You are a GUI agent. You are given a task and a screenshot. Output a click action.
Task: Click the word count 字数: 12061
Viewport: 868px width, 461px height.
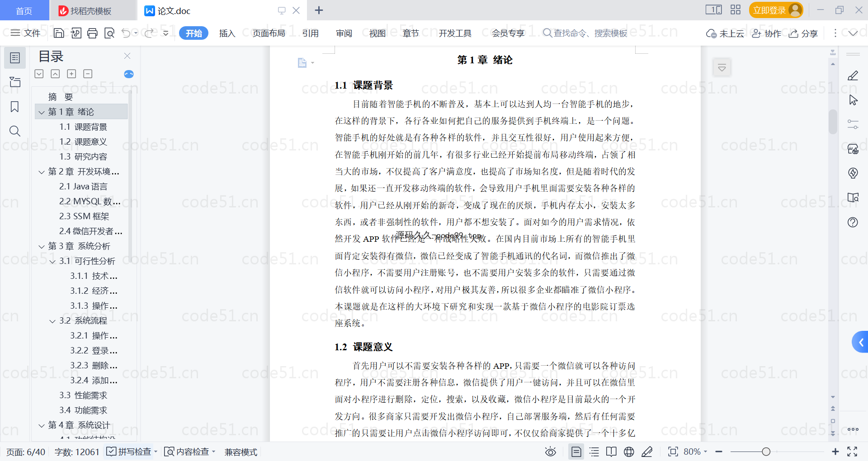pyautogui.click(x=77, y=452)
